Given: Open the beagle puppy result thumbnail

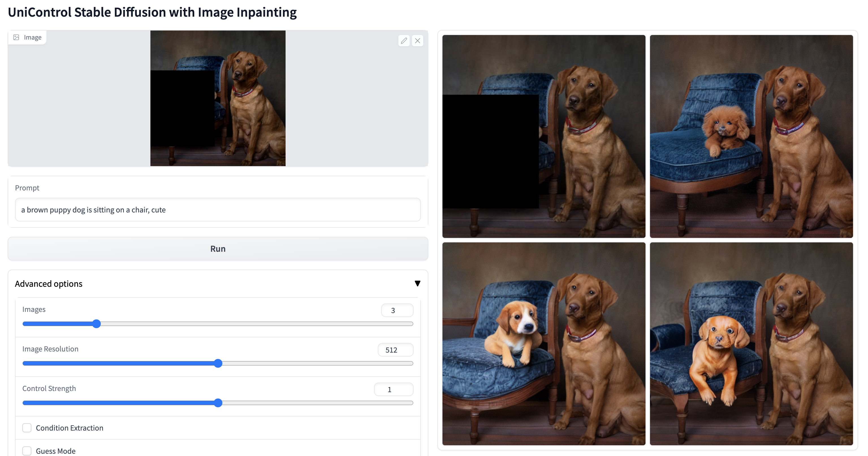Looking at the screenshot, I should coord(543,344).
